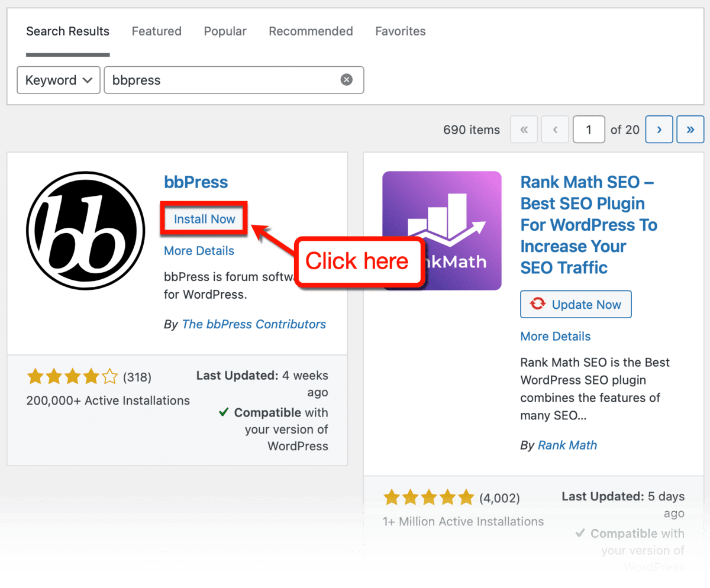Open More Details for bbPress

199,251
